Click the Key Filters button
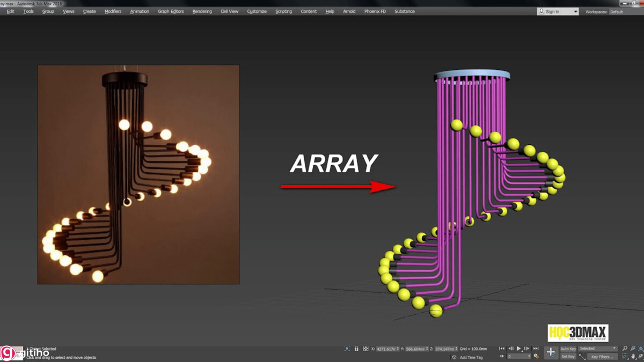 tap(602, 357)
